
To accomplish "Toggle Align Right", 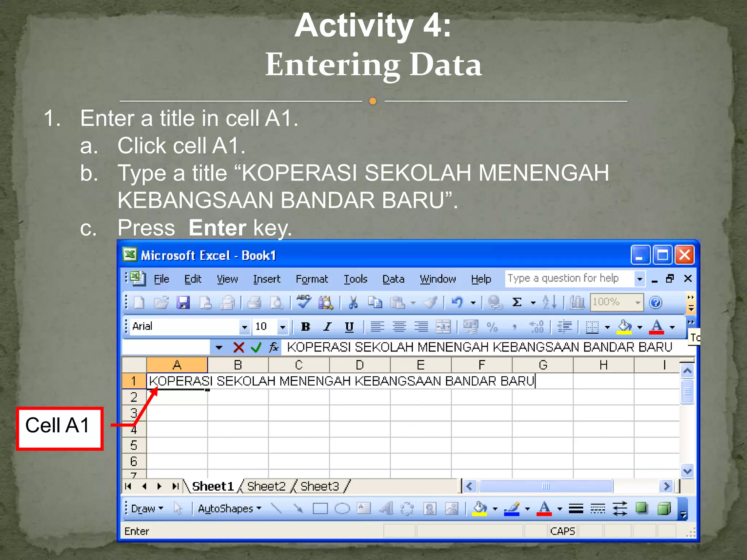I will 421,327.
